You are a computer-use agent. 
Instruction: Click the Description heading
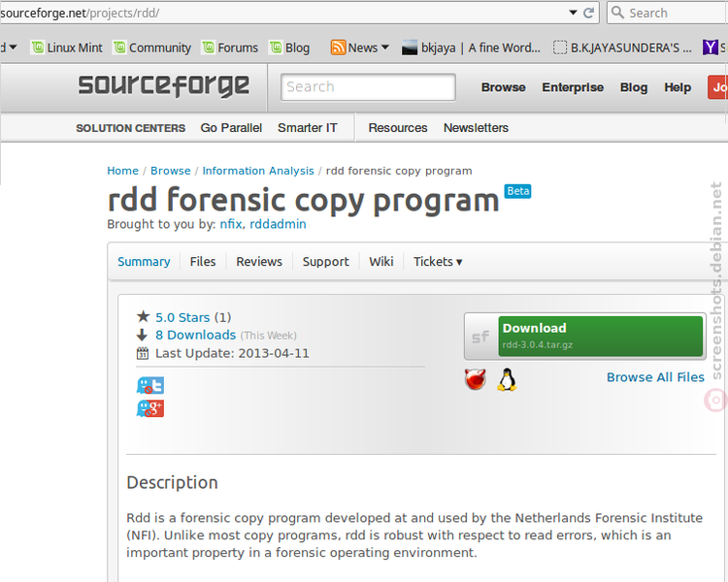[x=172, y=483]
